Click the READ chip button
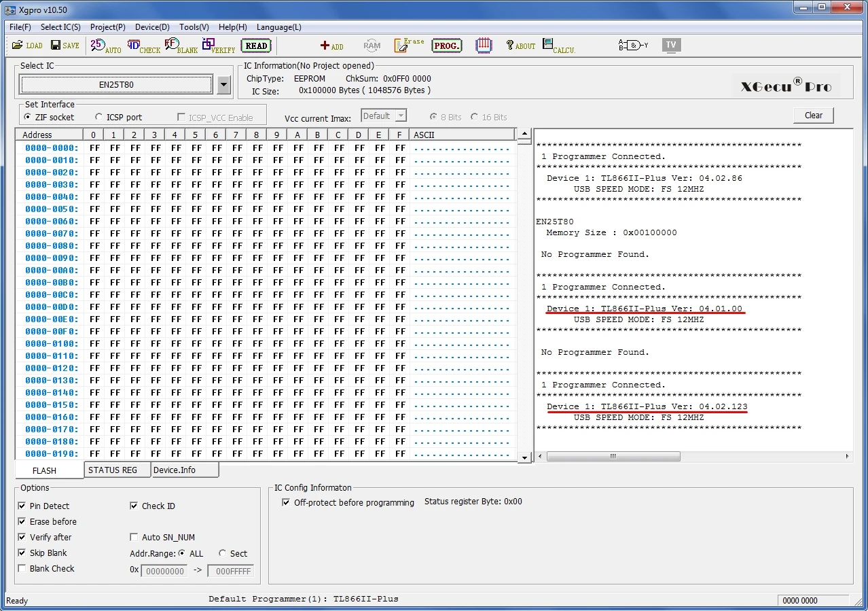The image size is (868, 611). point(256,46)
